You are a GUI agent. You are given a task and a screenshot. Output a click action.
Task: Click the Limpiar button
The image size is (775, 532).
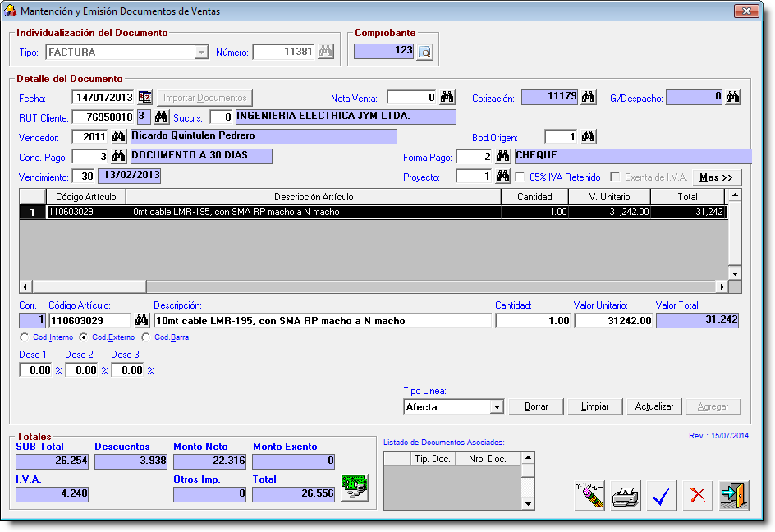[594, 406]
